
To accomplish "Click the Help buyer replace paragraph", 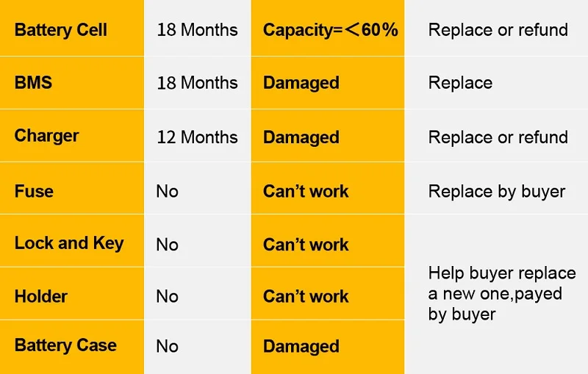I will point(501,293).
